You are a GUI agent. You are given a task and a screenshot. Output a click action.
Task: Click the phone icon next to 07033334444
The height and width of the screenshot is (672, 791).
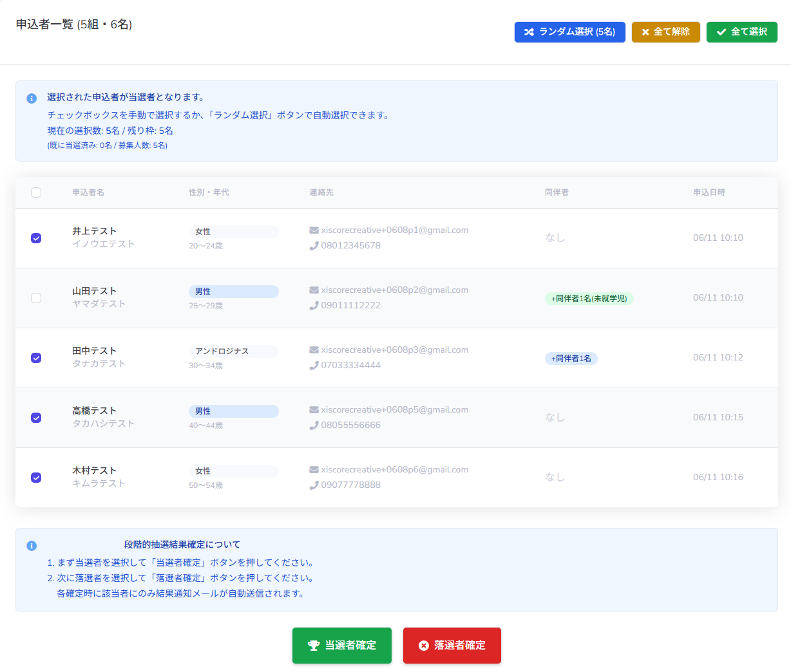pos(314,366)
